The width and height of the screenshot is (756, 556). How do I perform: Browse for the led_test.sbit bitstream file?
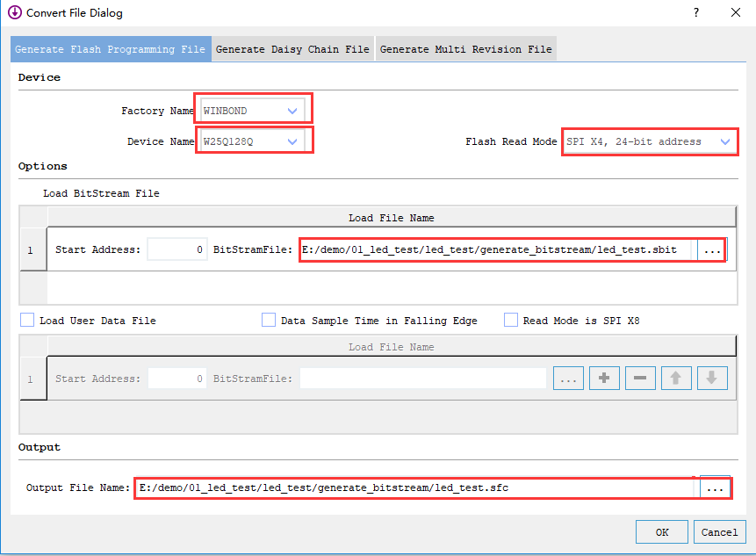click(x=711, y=249)
